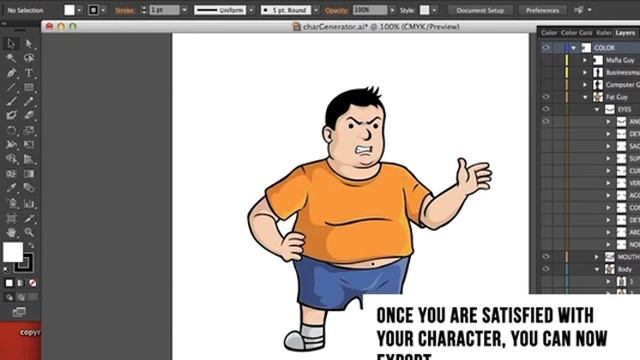This screenshot has height=360, width=640.
Task: Select the Pencil tool
Action: click(x=29, y=101)
